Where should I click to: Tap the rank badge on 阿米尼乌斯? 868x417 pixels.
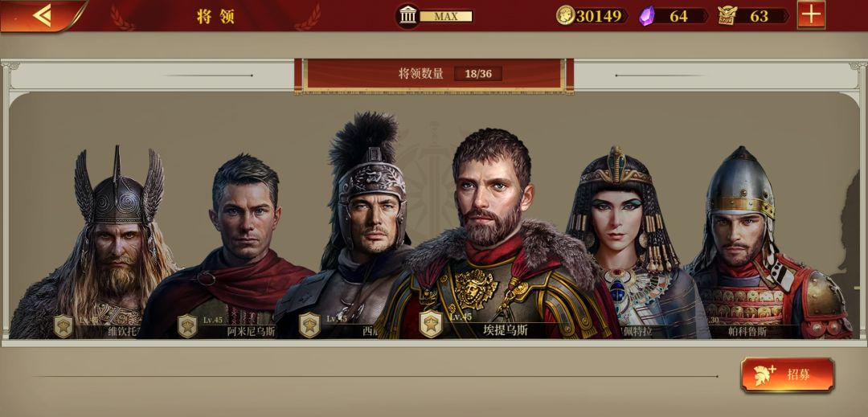tap(187, 325)
